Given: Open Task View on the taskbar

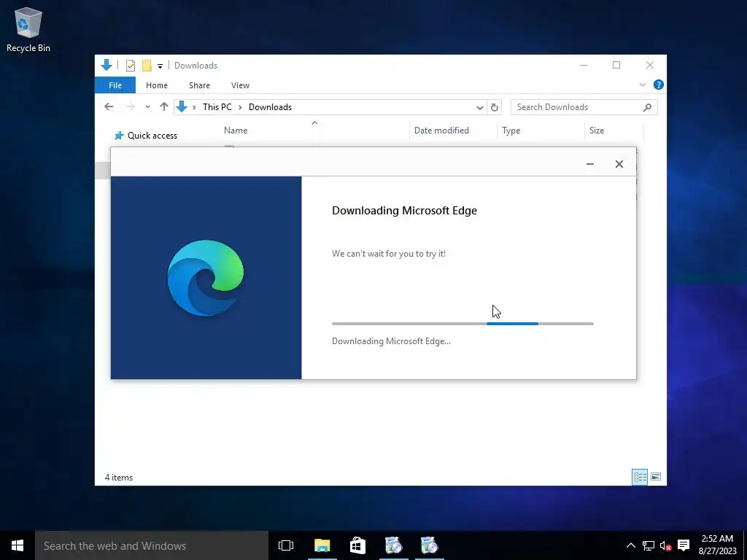Looking at the screenshot, I should pyautogui.click(x=286, y=545).
